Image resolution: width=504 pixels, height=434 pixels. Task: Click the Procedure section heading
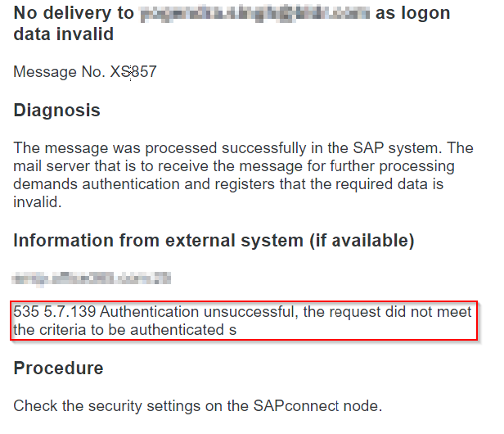tap(59, 368)
